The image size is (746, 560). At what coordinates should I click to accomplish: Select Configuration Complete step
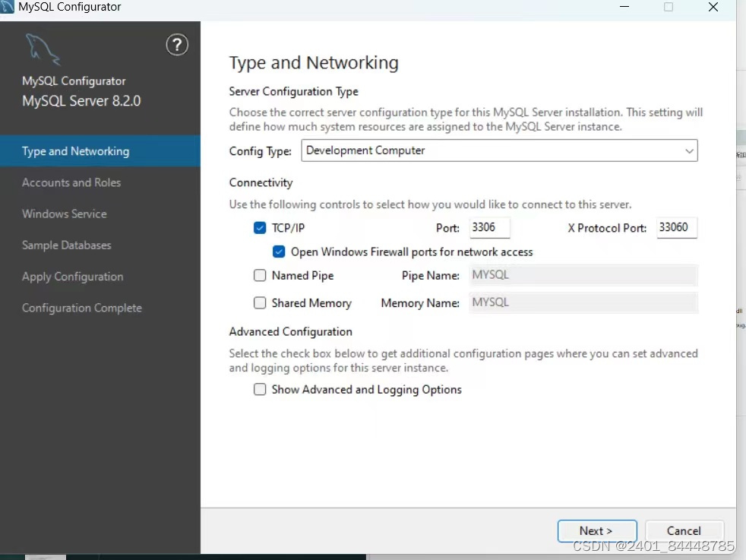(82, 308)
